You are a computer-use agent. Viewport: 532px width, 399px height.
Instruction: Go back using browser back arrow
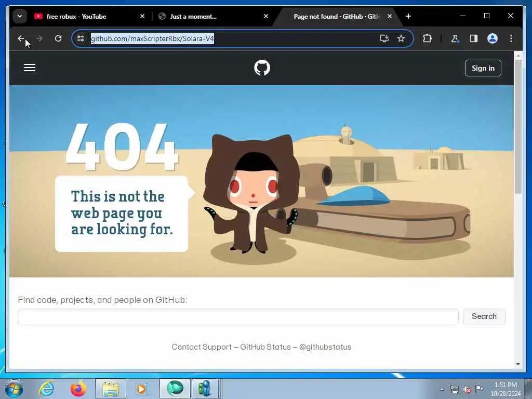(21, 38)
